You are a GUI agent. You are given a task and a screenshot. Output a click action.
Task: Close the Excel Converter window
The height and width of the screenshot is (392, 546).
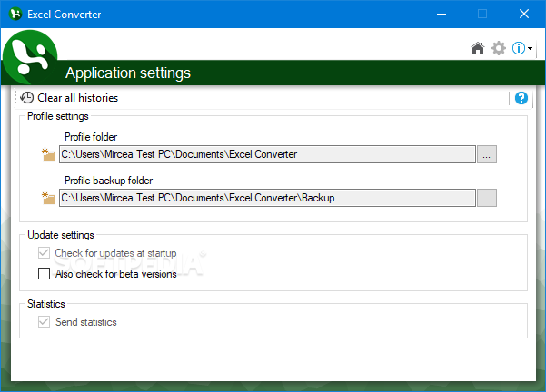[523, 14]
